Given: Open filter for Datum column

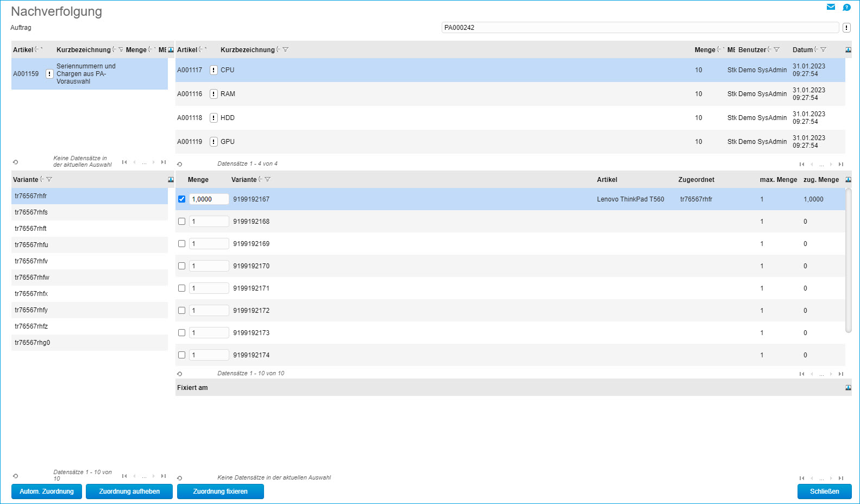Looking at the screenshot, I should [x=823, y=50].
